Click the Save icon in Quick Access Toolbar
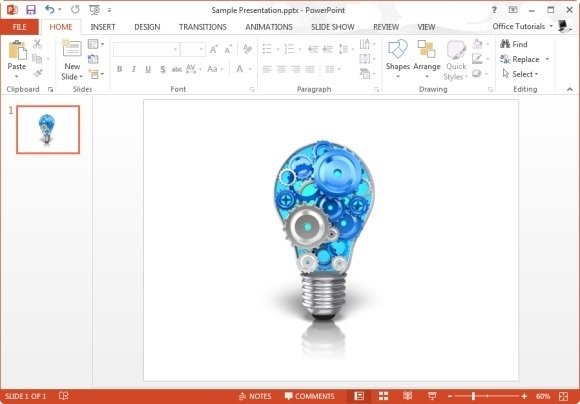The width and height of the screenshot is (580, 404). [31, 10]
